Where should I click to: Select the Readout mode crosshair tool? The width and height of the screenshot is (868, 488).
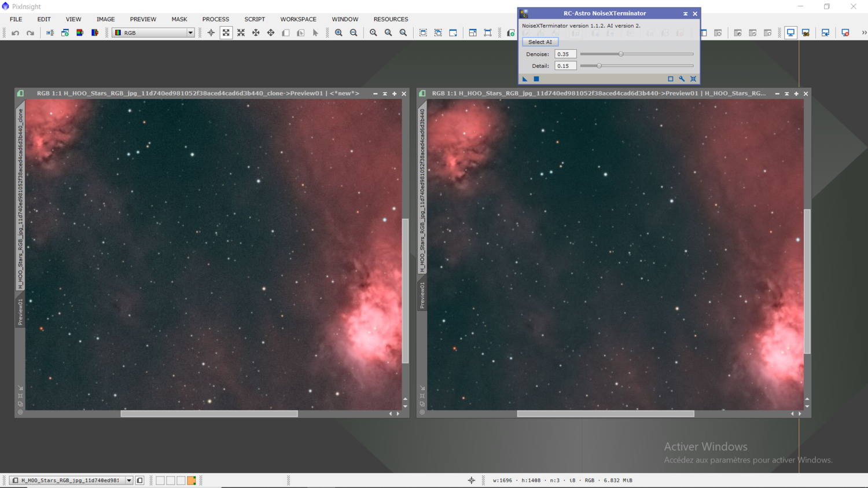[x=211, y=33]
